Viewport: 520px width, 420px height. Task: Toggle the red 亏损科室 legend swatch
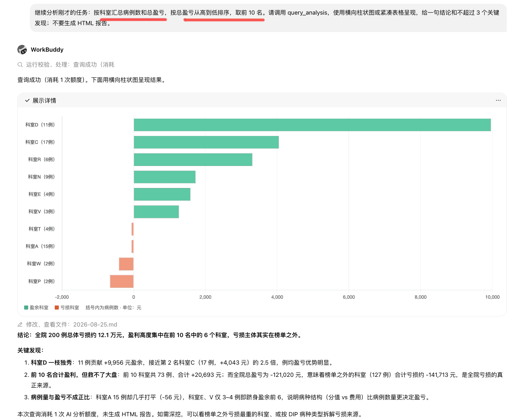pyautogui.click(x=57, y=308)
